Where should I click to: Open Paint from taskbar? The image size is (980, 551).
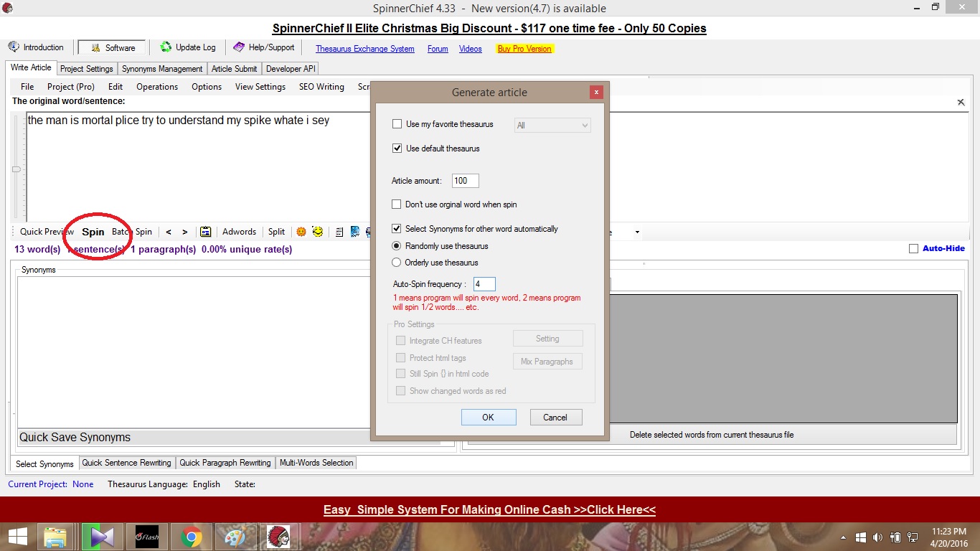coord(235,537)
